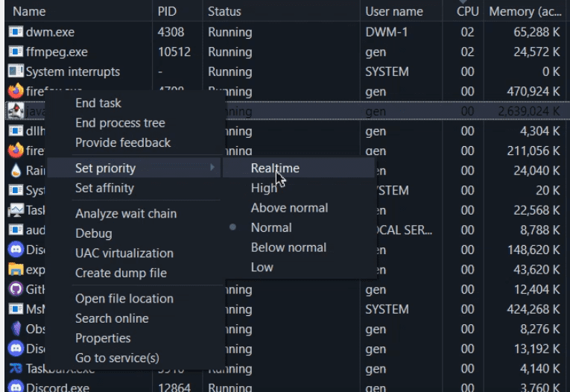The image size is (570, 392).
Task: Click the dwm.exe process icon
Action: [x=16, y=32]
